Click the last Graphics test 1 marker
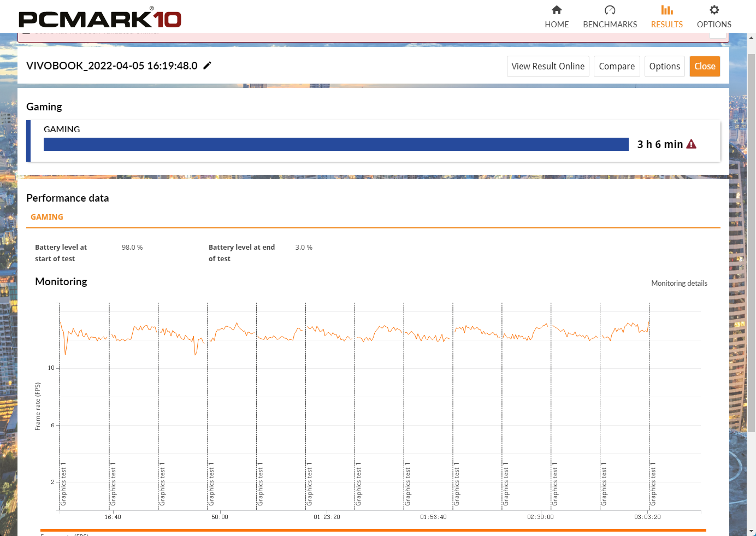756x536 pixels. pyautogui.click(x=653, y=486)
